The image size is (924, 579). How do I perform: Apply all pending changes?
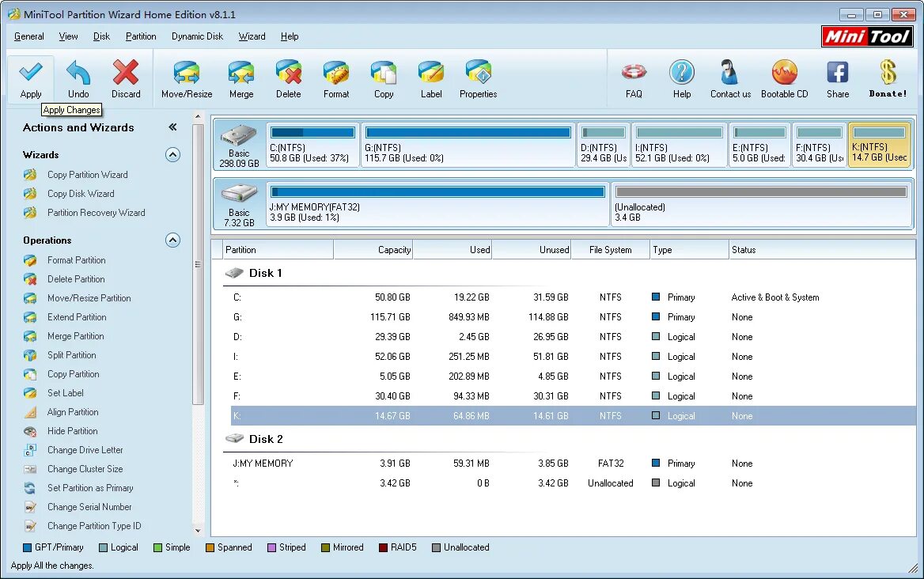[31, 78]
